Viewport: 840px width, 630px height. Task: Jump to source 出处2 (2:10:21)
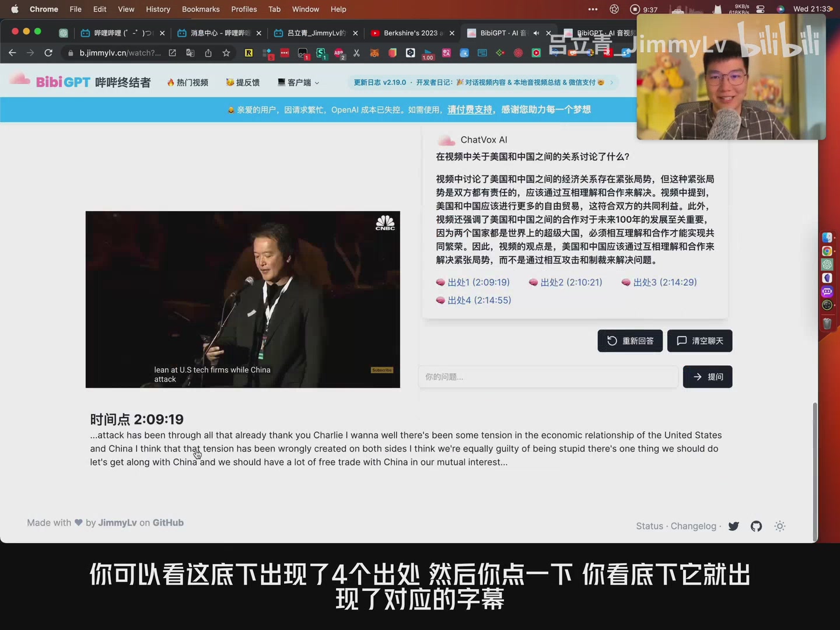pyautogui.click(x=565, y=282)
